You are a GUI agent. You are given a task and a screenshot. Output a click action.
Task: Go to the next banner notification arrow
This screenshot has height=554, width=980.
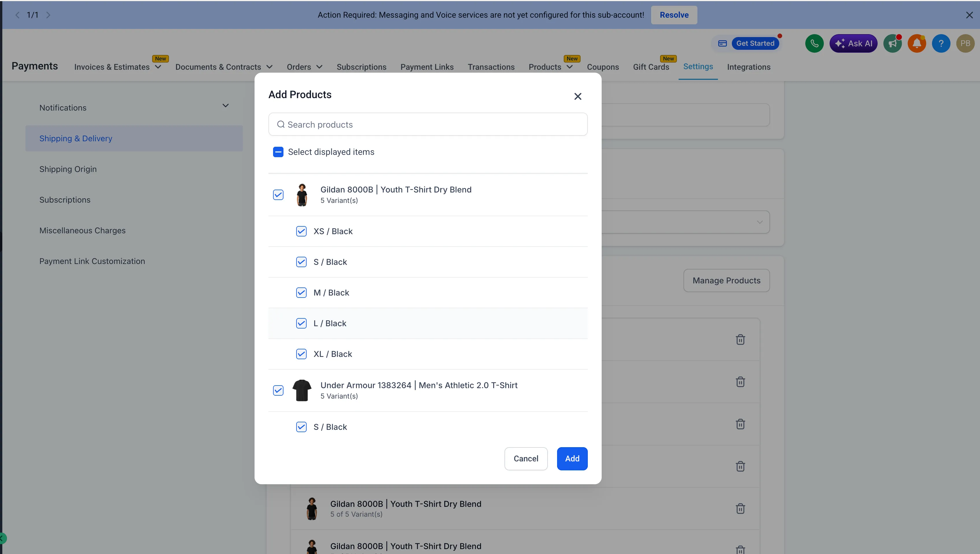coord(48,15)
